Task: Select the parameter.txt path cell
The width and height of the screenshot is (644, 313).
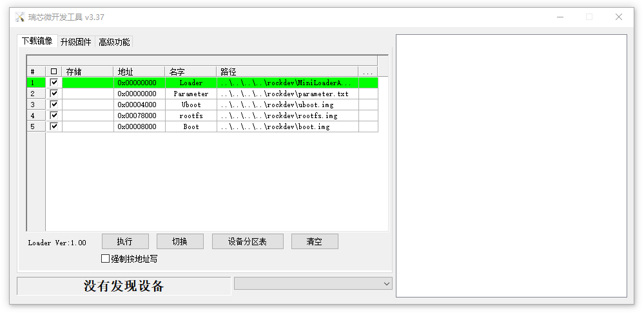Action: tap(288, 94)
